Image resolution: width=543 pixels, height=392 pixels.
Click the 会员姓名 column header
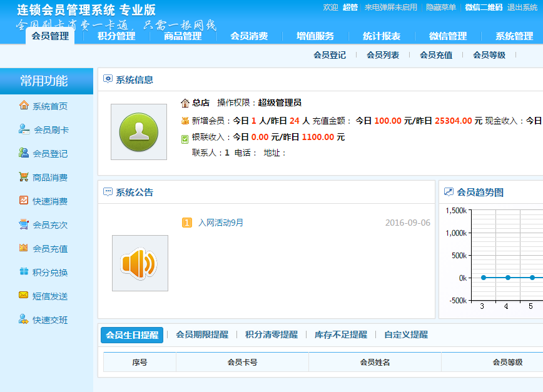click(x=375, y=362)
